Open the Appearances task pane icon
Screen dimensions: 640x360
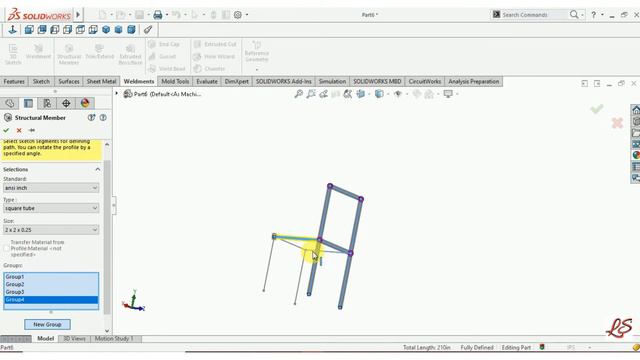point(636,155)
